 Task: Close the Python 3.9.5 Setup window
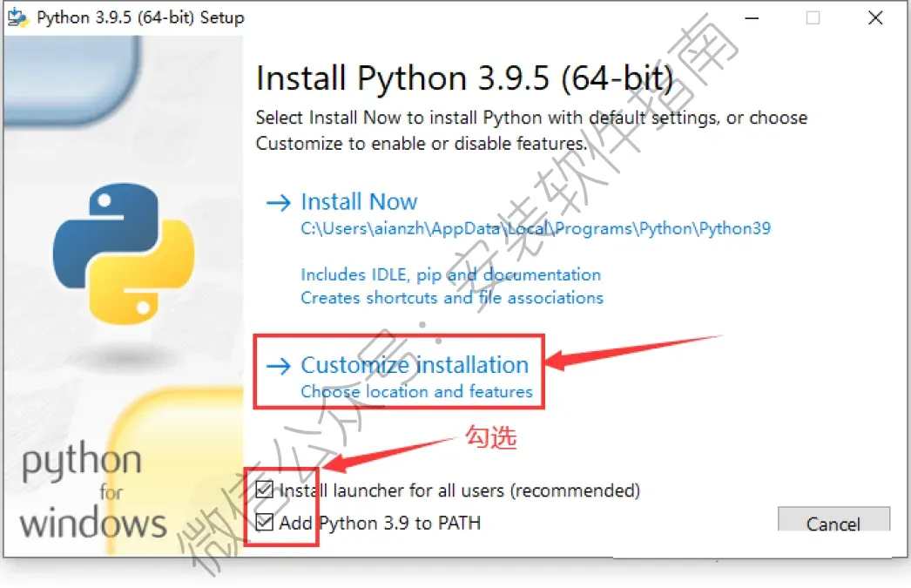[875, 18]
